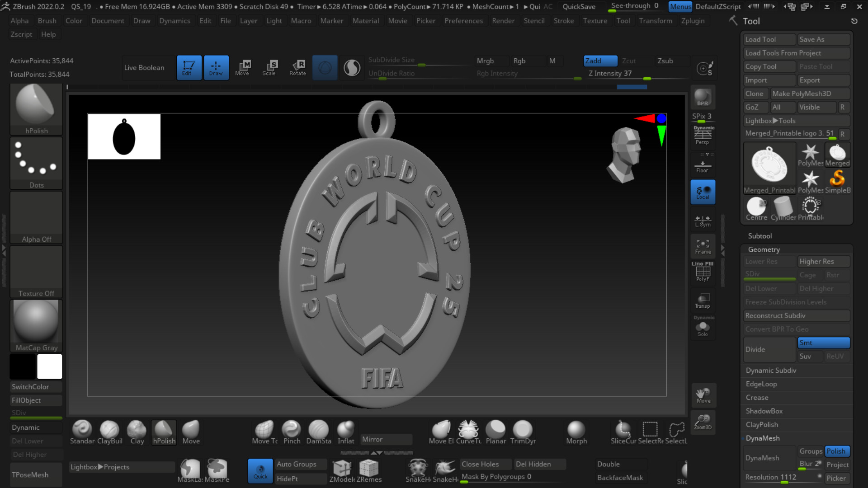Open the Stroke menu
This screenshot has height=488, width=868.
[x=564, y=21]
